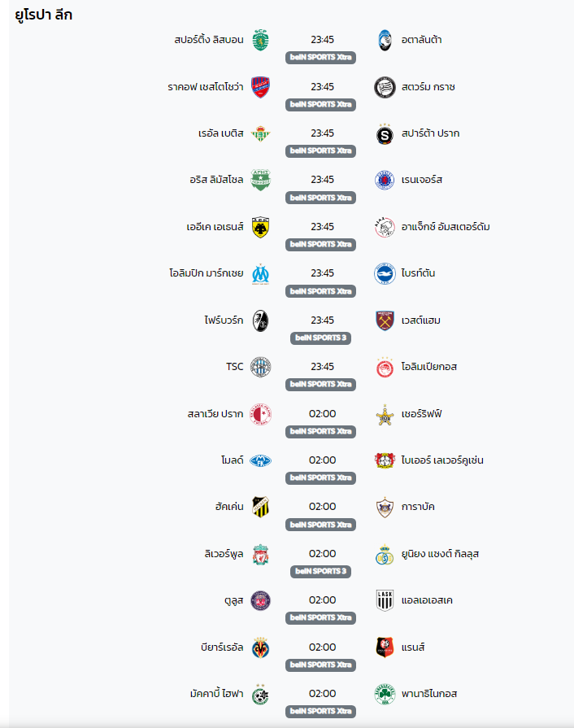574x728 pixels.
Task: Click the LASK striped crest
Action: click(x=385, y=601)
